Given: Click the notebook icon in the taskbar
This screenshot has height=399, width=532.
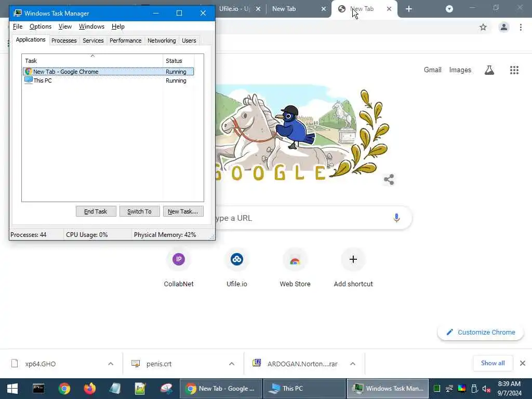Looking at the screenshot, I should pyautogui.click(x=115, y=389).
